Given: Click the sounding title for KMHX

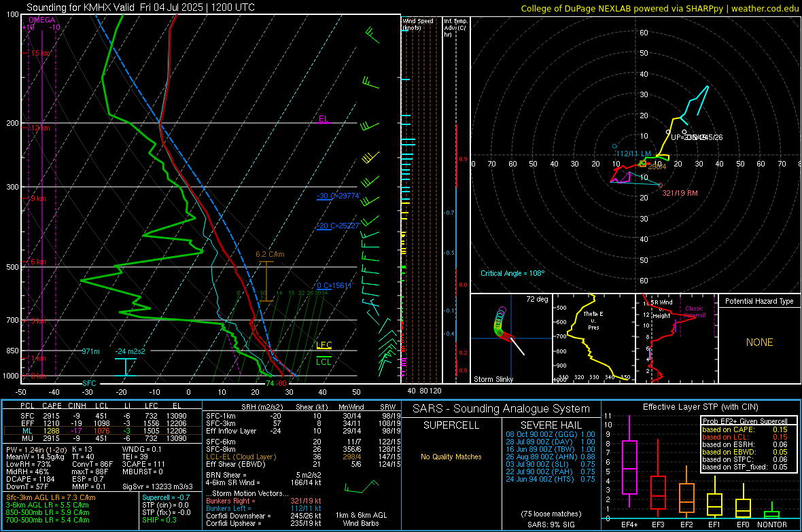Looking at the screenshot, I should [140, 7].
